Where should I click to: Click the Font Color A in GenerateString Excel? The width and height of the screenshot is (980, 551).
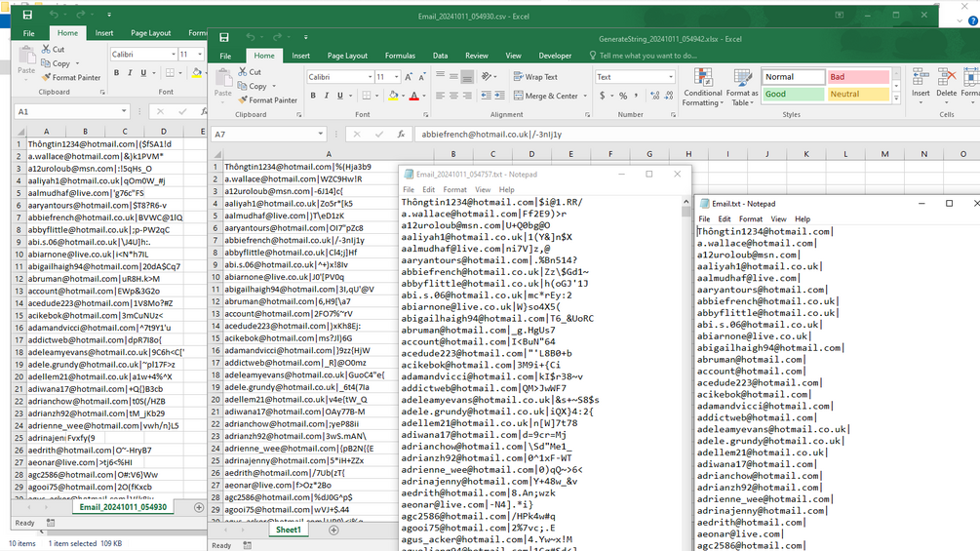(413, 96)
